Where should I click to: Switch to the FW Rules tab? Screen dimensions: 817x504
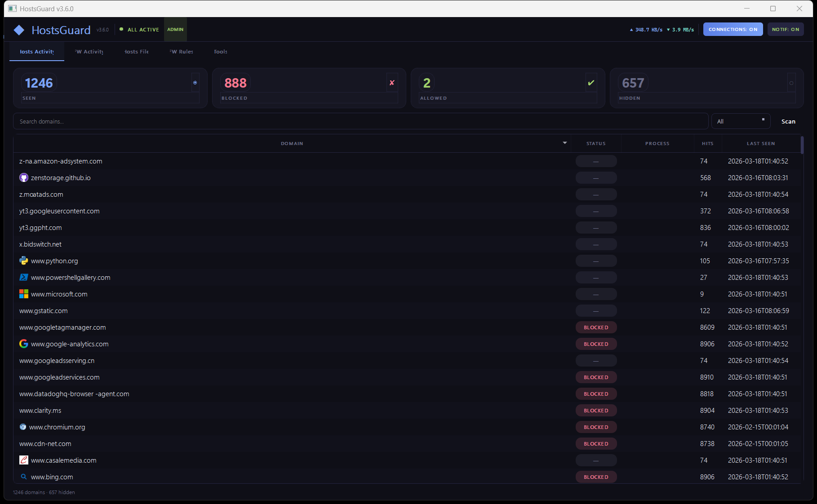181,51
